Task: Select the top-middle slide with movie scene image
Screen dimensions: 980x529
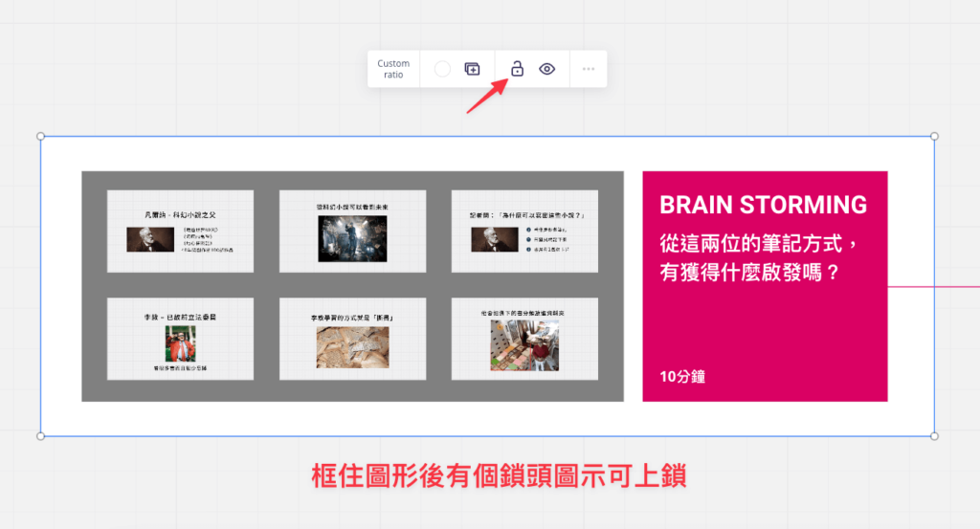Action: [x=352, y=231]
